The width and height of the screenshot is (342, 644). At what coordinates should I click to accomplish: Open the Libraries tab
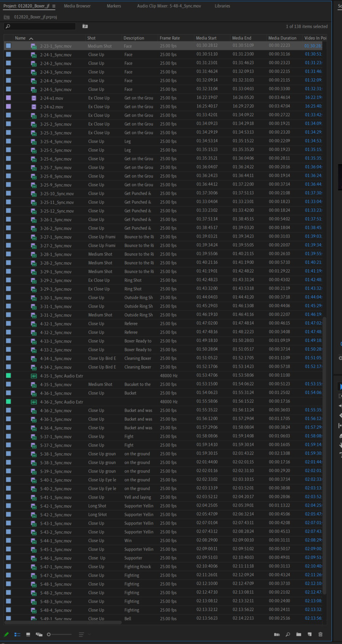coord(222,6)
